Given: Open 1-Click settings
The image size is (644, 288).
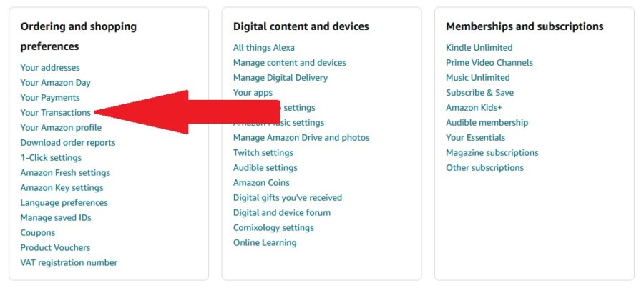Looking at the screenshot, I should (x=51, y=157).
